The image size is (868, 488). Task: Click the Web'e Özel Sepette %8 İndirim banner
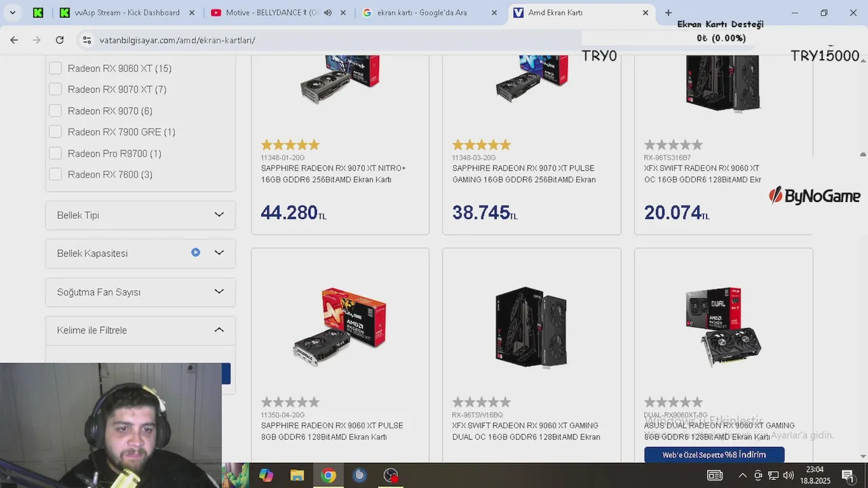click(x=714, y=455)
